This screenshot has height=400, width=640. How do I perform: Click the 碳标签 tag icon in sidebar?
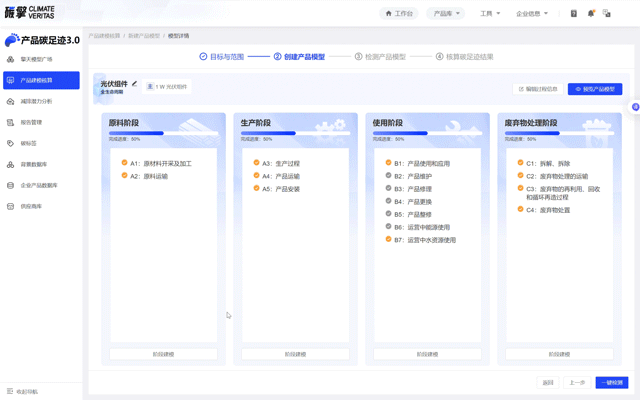click(x=11, y=143)
